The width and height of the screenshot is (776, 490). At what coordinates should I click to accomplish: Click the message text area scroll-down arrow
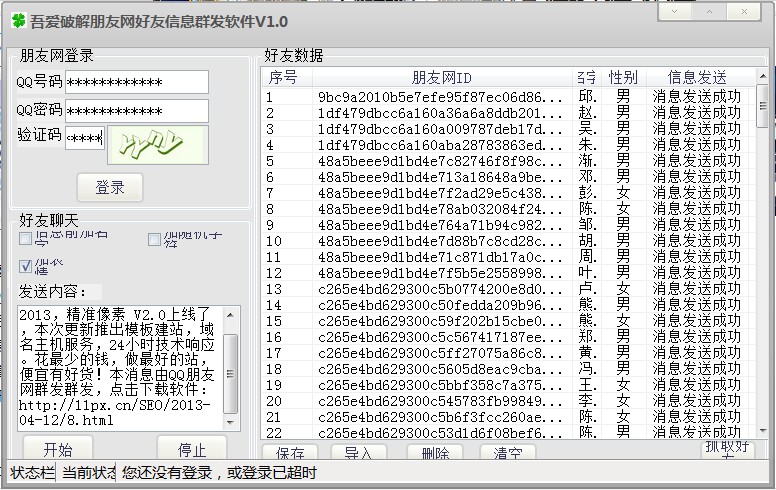(231, 422)
